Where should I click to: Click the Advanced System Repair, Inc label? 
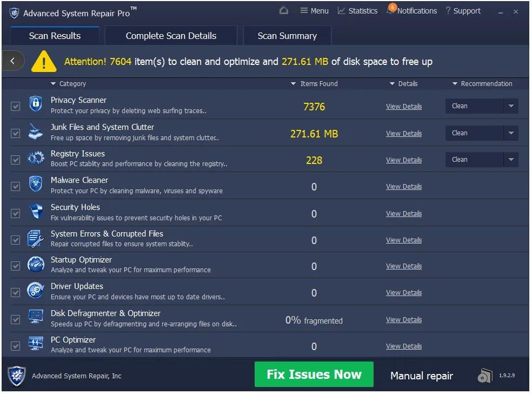76,376
